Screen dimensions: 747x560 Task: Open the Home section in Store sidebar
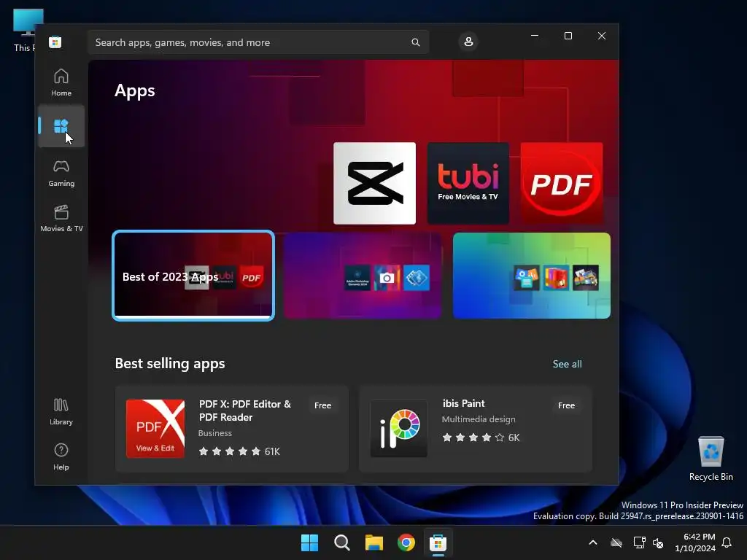61,82
